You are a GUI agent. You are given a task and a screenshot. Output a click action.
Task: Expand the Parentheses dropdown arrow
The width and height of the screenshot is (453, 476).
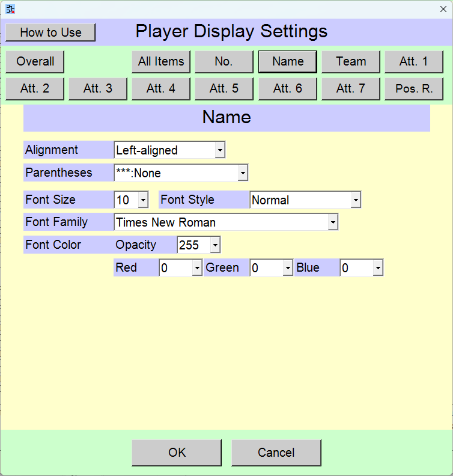[x=243, y=172]
